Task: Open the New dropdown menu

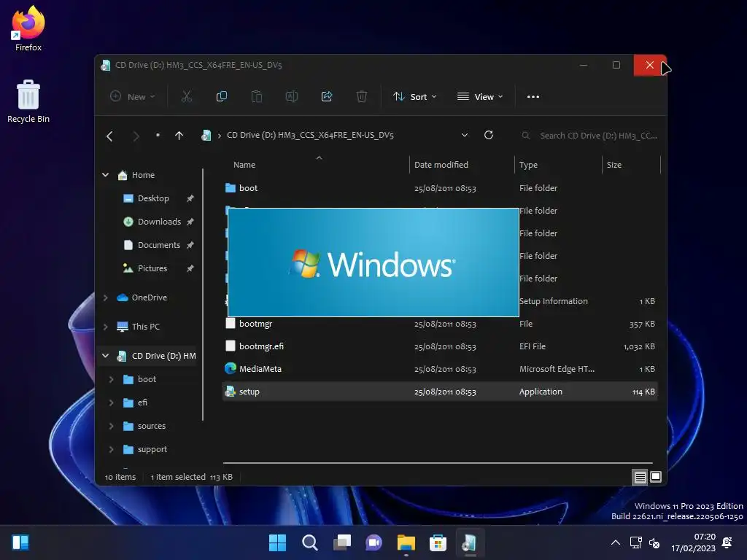Action: click(133, 97)
